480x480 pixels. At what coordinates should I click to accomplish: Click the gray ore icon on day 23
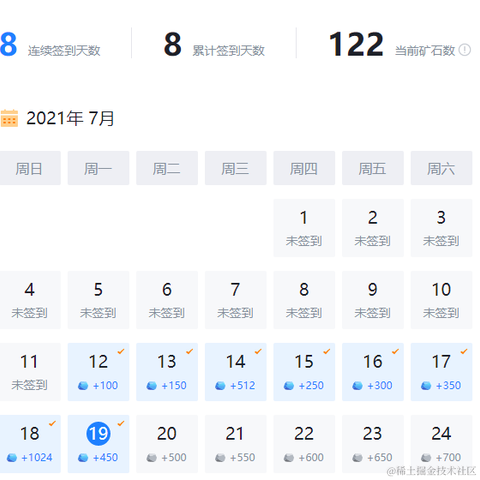point(358,458)
